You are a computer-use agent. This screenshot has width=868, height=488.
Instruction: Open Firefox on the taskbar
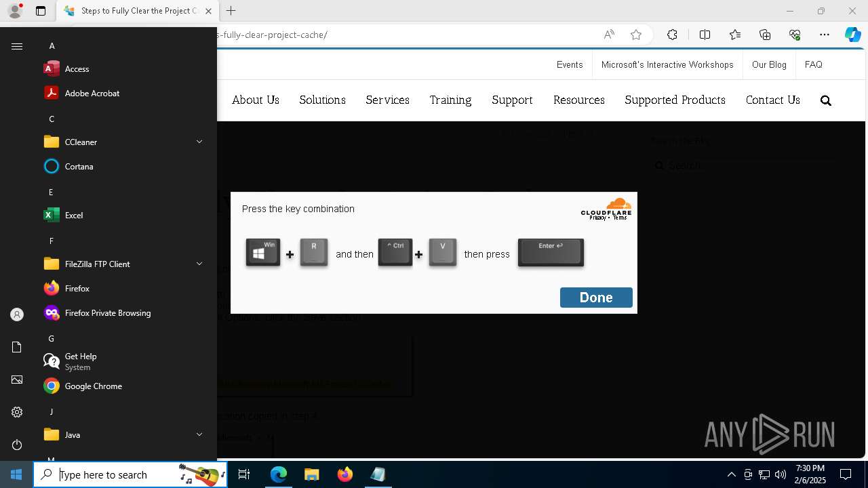pyautogui.click(x=344, y=474)
